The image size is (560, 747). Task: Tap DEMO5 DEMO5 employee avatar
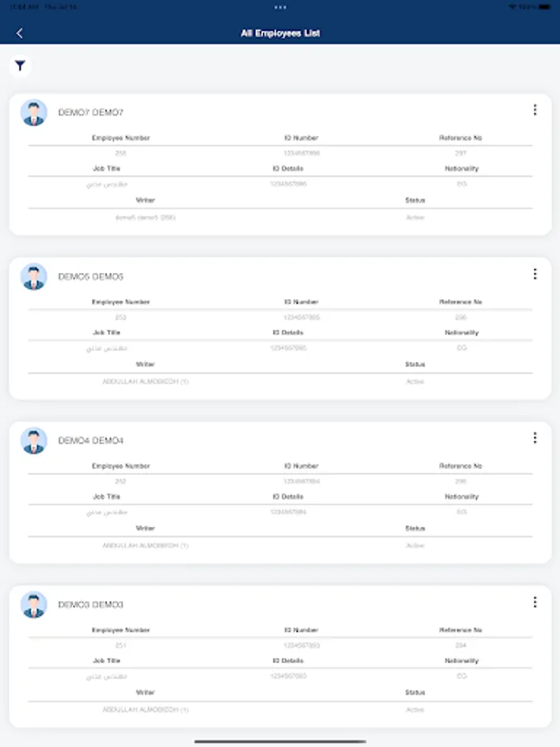click(x=34, y=277)
